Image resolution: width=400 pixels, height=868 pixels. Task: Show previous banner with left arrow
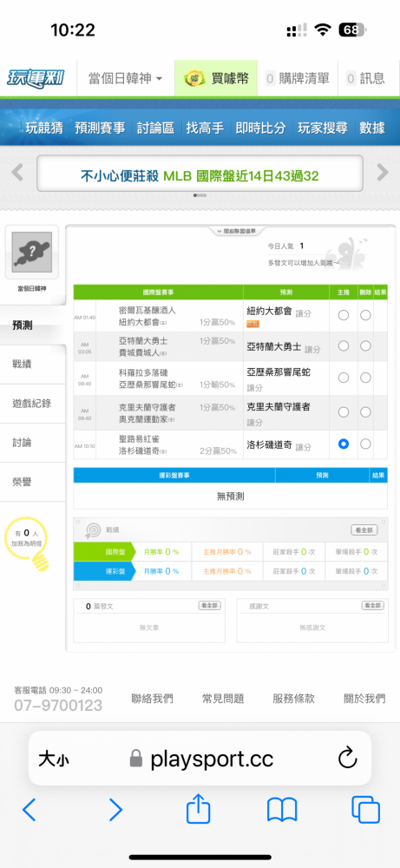[17, 172]
